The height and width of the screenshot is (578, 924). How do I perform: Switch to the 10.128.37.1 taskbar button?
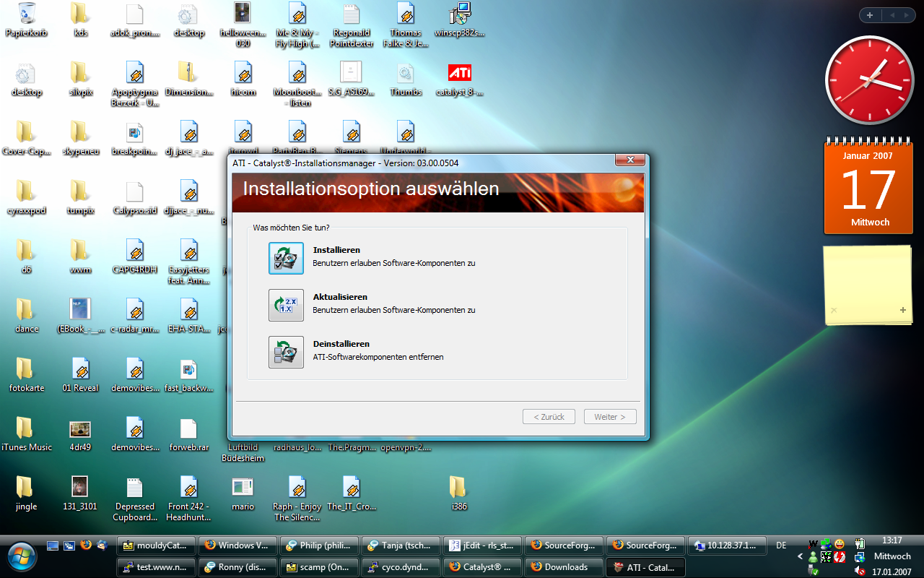coord(728,545)
